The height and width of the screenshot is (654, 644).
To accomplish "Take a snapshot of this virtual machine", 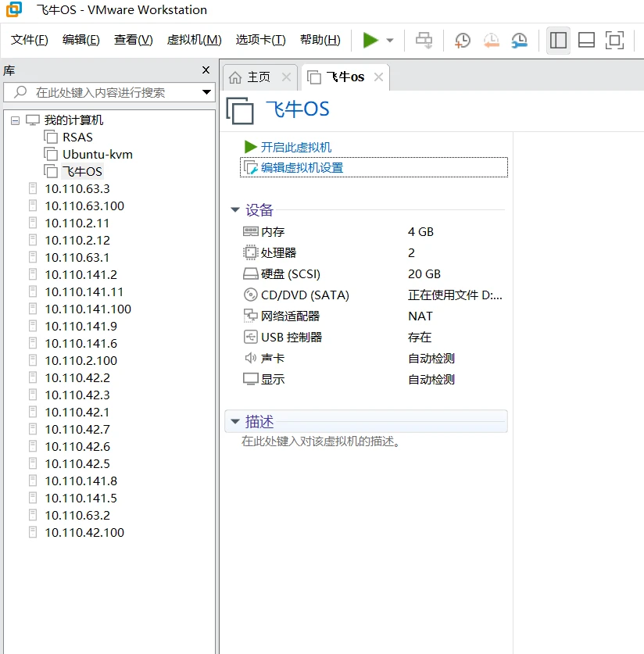I will pos(463,41).
